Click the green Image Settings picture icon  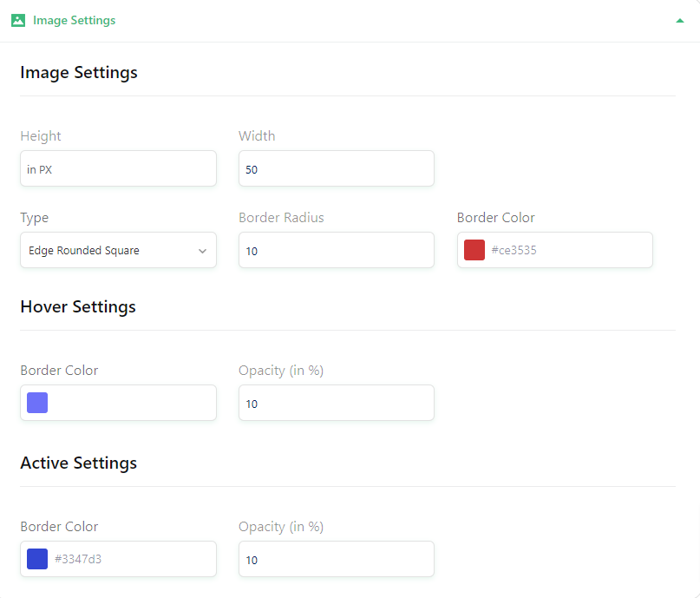[x=18, y=21]
